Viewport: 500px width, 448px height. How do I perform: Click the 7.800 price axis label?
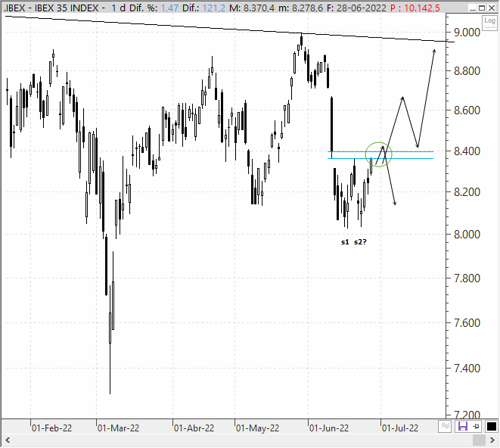467,278
